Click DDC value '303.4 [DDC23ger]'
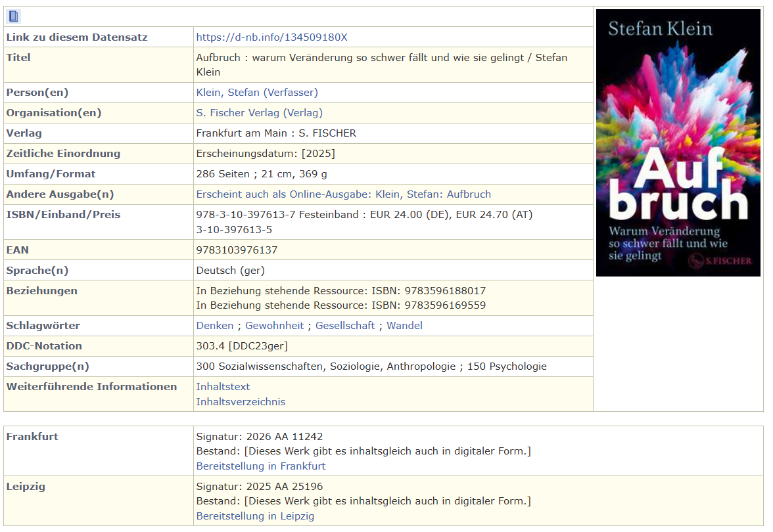The height and width of the screenshot is (532, 773). pos(242,346)
